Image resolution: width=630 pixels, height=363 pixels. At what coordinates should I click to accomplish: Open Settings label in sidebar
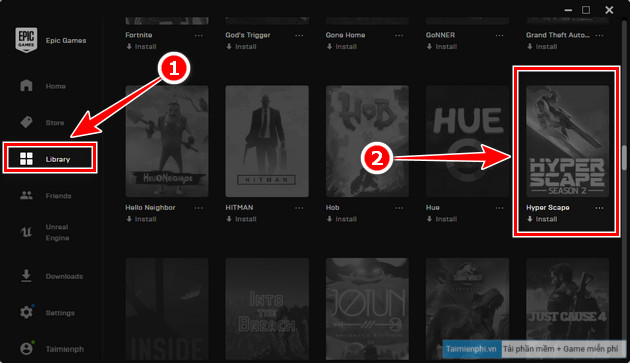(60, 313)
